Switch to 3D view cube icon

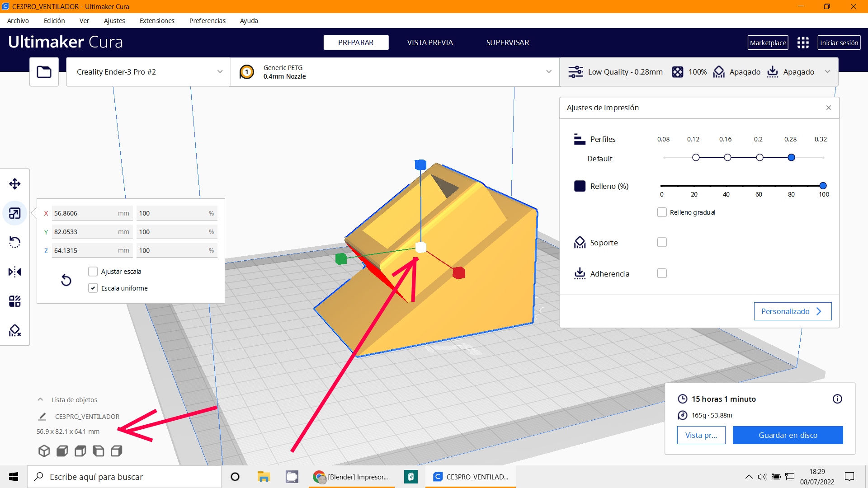[44, 451]
